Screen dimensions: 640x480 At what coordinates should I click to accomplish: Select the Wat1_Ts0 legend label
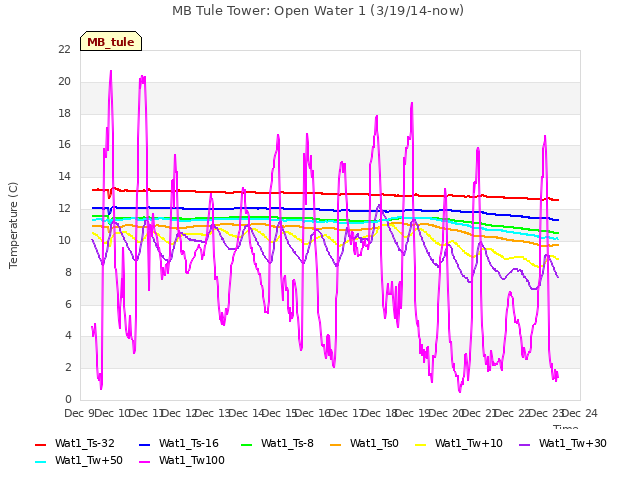pyautogui.click(x=374, y=443)
